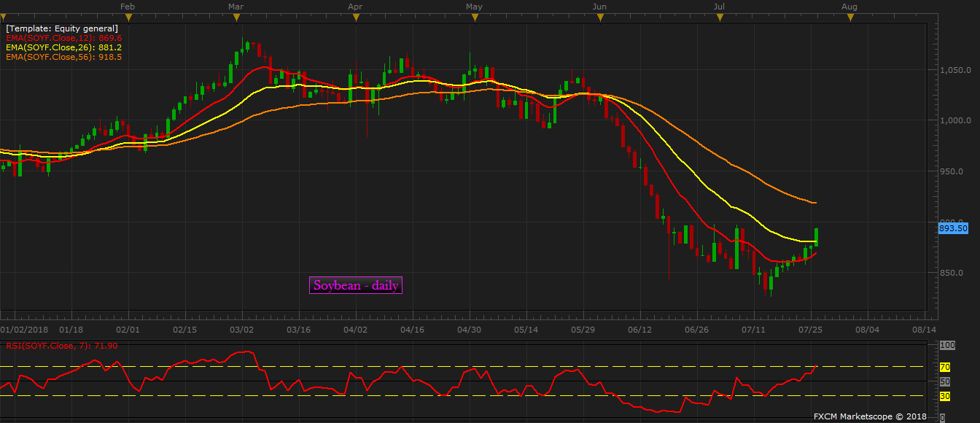The height and width of the screenshot is (423, 980).
Task: Click the 06/12 date on time axis
Action: click(x=640, y=329)
